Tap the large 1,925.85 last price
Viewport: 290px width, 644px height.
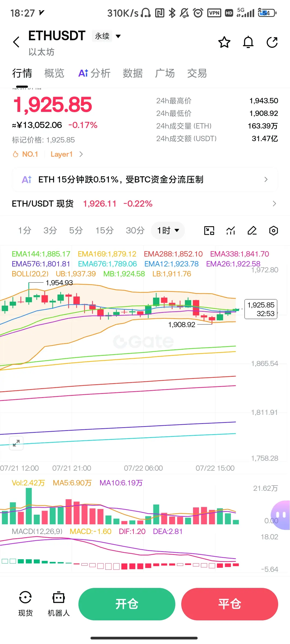tap(53, 105)
